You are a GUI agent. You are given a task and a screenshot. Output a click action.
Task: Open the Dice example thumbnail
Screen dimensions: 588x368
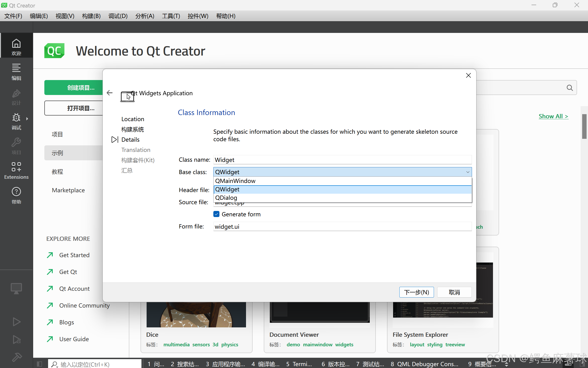pos(196,315)
